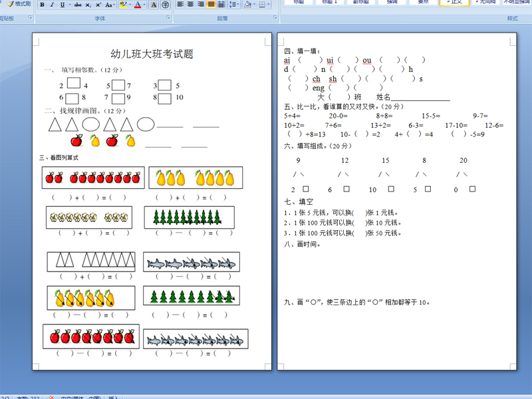Align text right
This screenshot has height=399, width=532.
tap(201, 4)
